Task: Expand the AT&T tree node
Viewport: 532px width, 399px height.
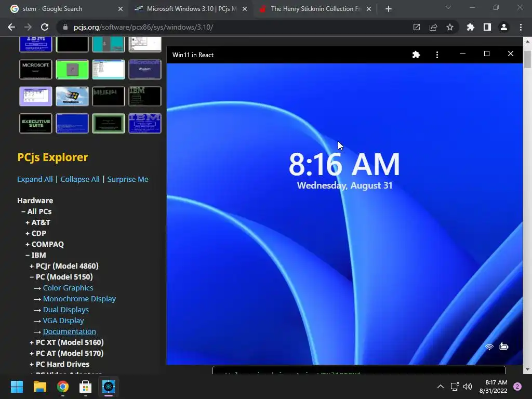Action: tap(37, 222)
